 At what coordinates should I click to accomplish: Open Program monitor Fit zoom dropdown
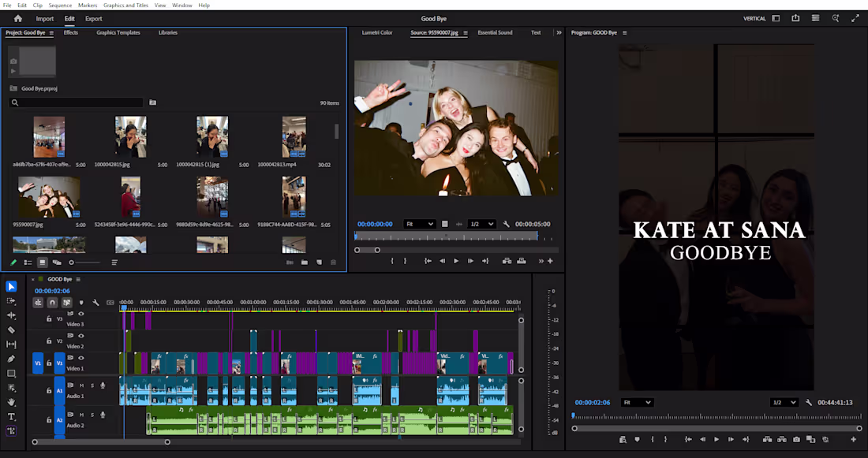point(637,402)
